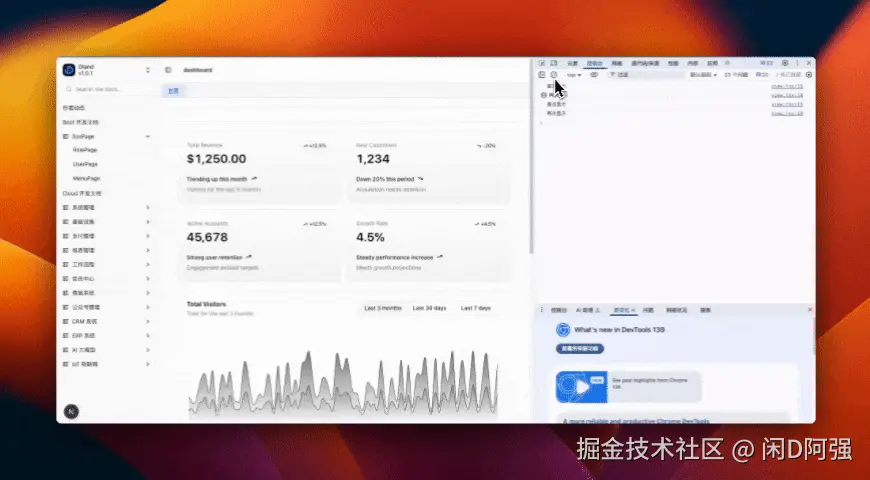The image size is (870, 480).
Task: Toggle DevTools device toolbar icon
Action: (554, 63)
